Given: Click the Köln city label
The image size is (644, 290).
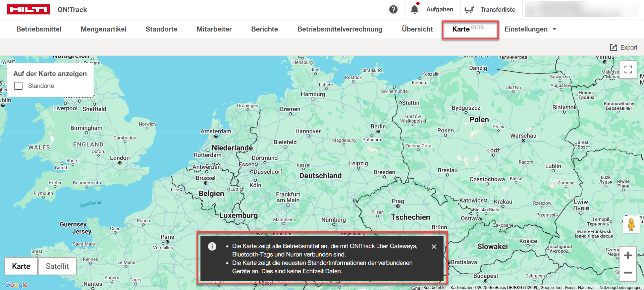Looking at the screenshot, I should click(255, 185).
